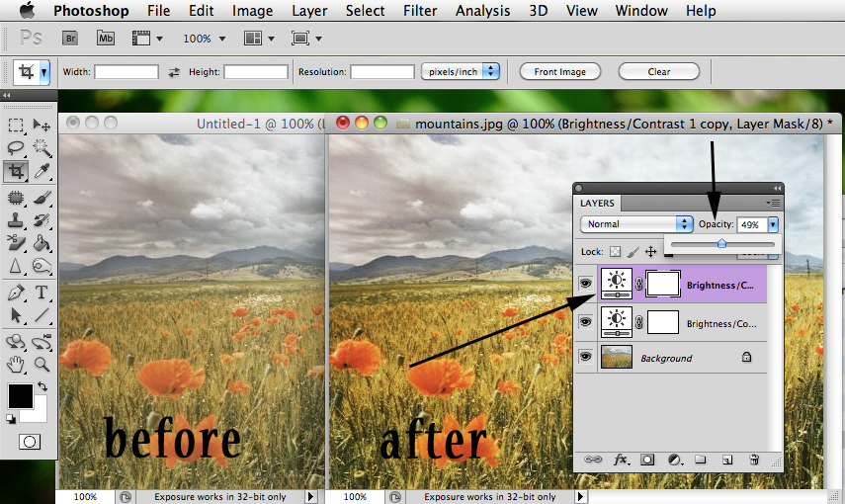Select the Line tool
This screenshot has width=845, height=504.
[42, 315]
